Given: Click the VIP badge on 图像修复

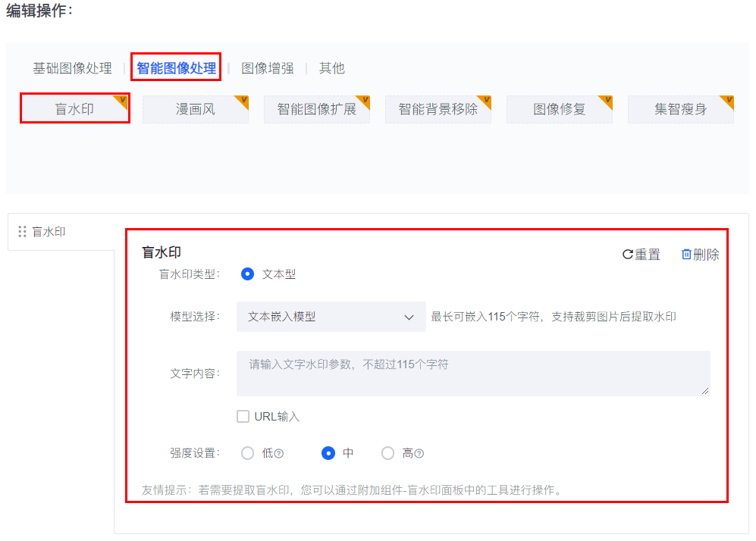Looking at the screenshot, I should pos(607,101).
